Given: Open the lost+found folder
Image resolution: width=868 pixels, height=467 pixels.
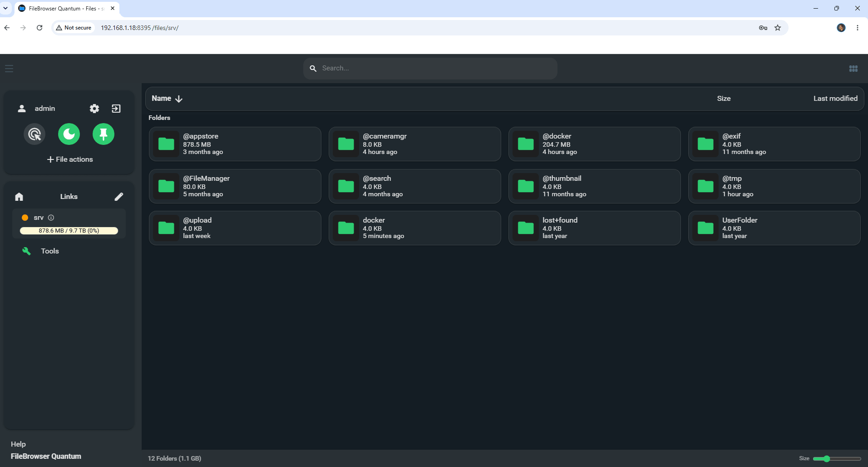Looking at the screenshot, I should pos(595,228).
